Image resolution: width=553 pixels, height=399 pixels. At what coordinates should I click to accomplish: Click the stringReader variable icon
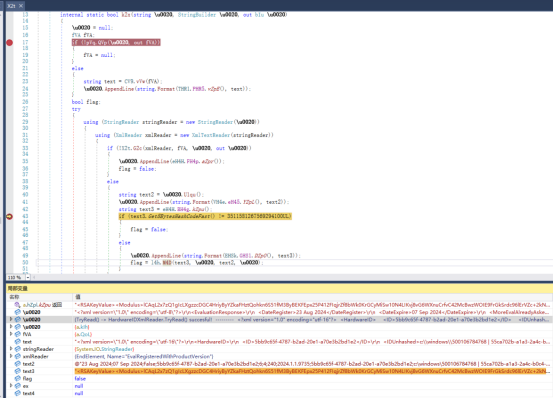[17, 349]
